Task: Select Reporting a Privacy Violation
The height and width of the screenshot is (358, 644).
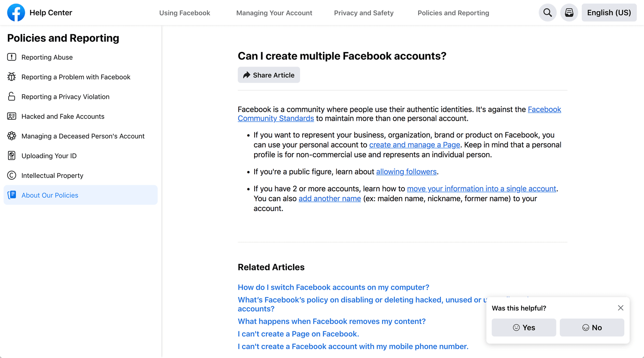Action: [81, 97]
